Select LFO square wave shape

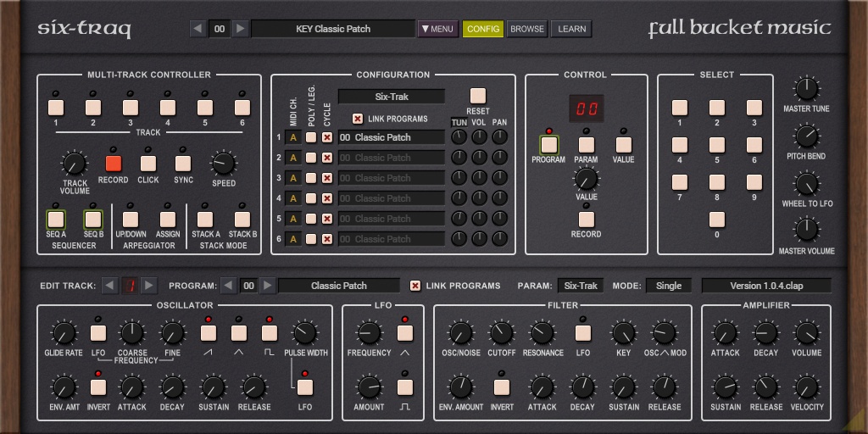405,387
